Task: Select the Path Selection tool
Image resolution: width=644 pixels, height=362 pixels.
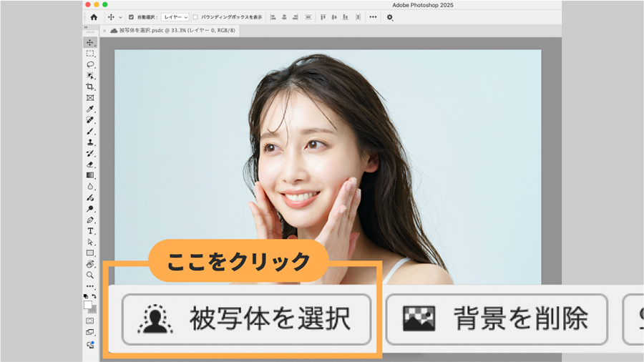Action: click(x=90, y=242)
